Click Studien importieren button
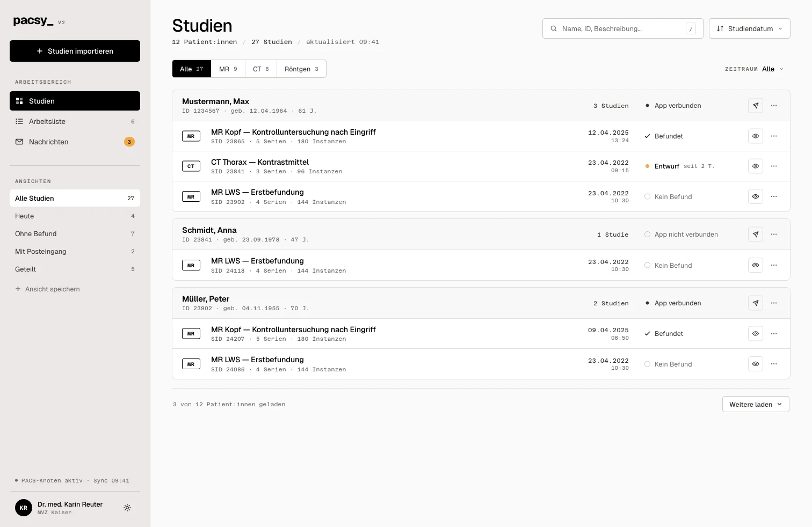 (75, 51)
